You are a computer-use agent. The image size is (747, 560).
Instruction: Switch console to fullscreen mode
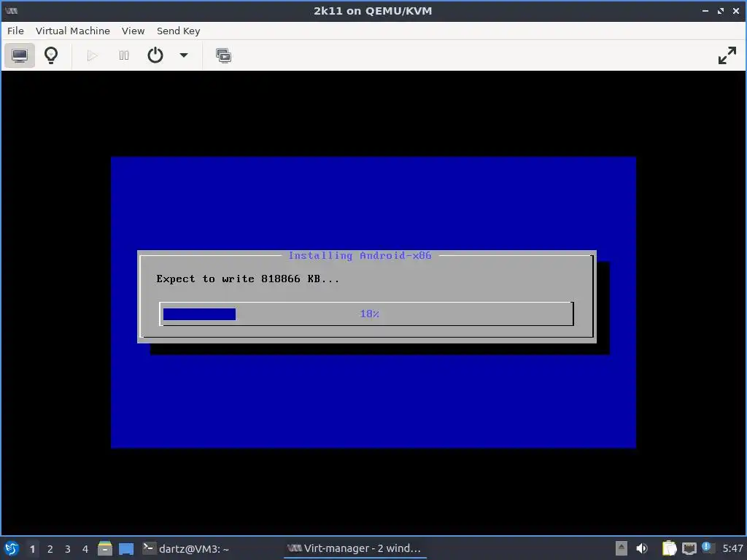click(727, 55)
